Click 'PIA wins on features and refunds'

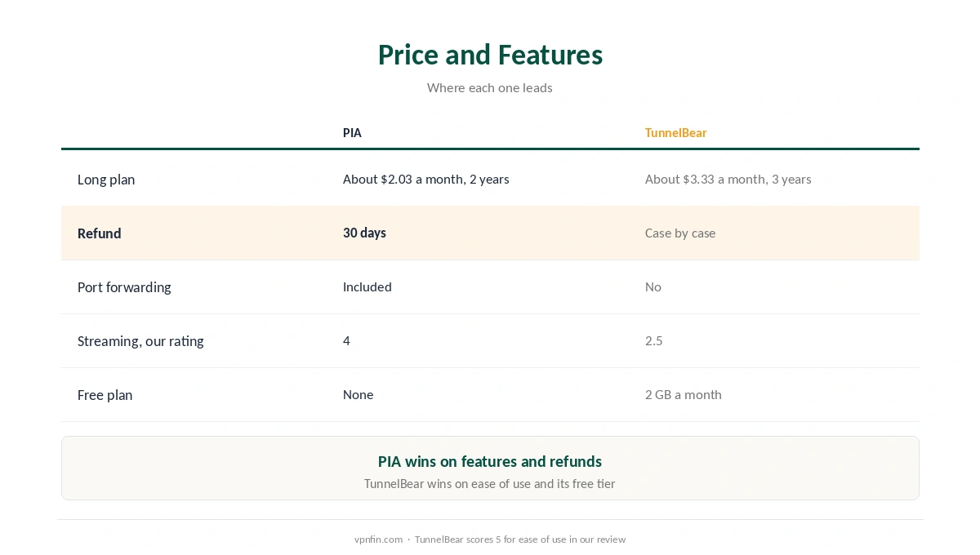click(x=490, y=461)
